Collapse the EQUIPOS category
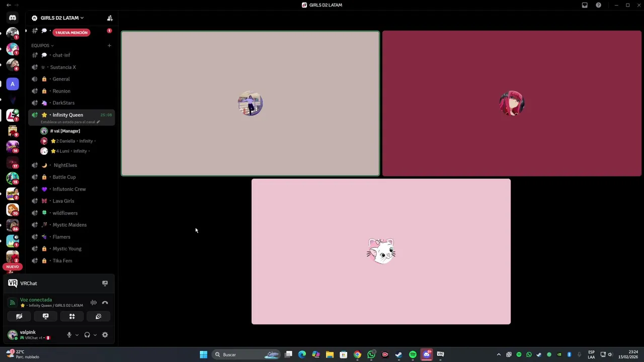The width and height of the screenshot is (644, 362). tap(42, 46)
